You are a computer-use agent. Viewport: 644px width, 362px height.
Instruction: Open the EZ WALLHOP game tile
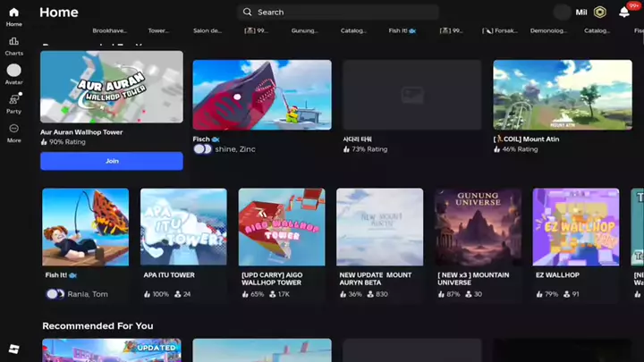(575, 227)
